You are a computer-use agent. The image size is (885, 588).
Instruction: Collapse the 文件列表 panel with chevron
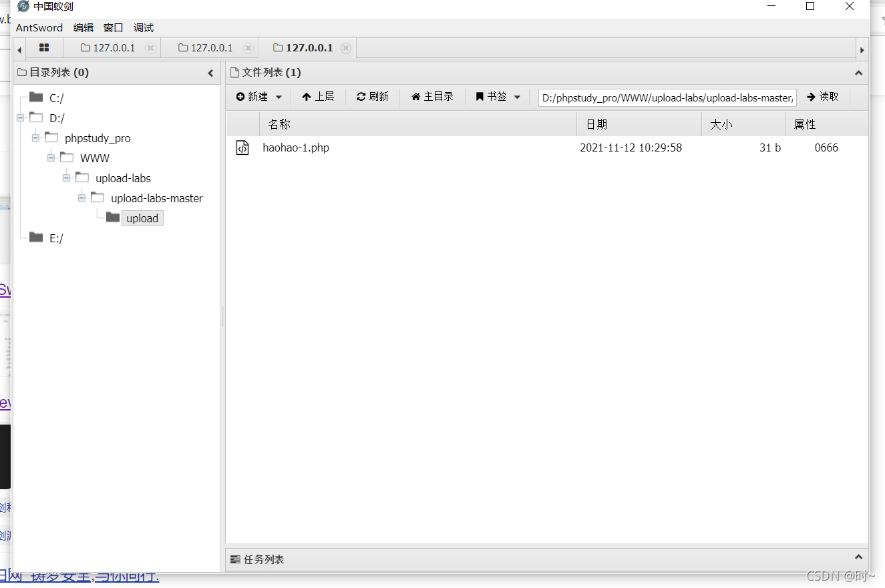click(858, 73)
